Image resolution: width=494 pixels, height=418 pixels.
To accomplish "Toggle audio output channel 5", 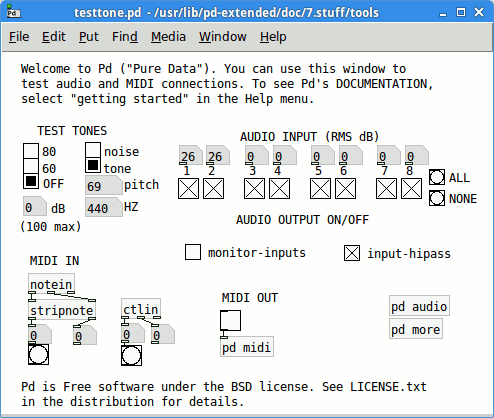I will tap(320, 189).
